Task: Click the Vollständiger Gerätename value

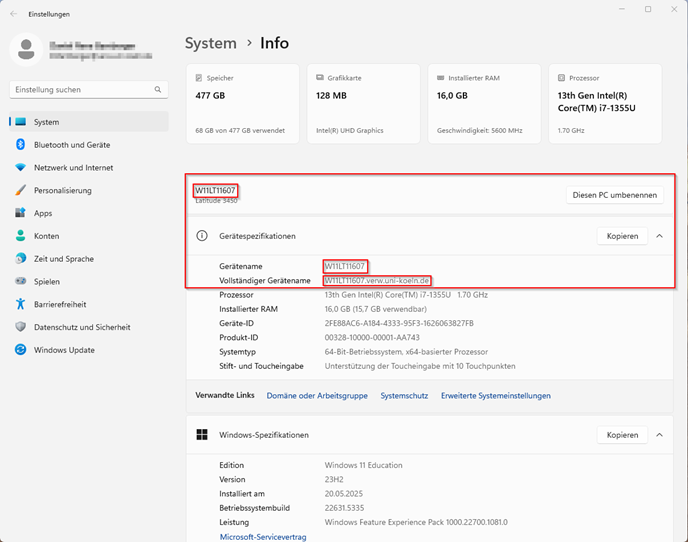Action: tap(377, 280)
